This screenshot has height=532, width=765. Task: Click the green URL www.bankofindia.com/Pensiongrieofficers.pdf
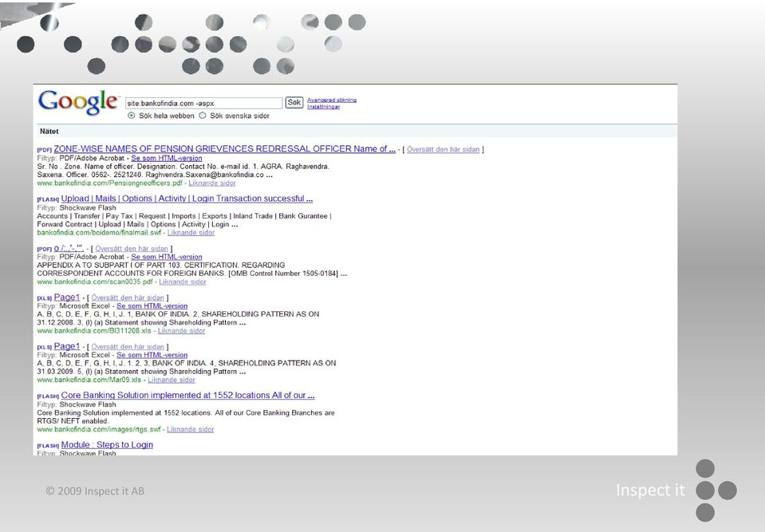click(110, 183)
